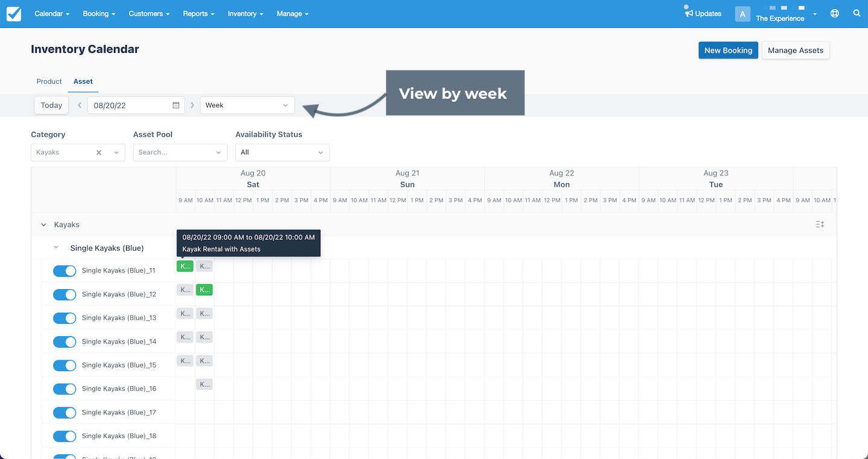The image size is (868, 459).
Task: Toggle Single Kayaks (Blue)_12 asset switch
Action: click(x=64, y=295)
